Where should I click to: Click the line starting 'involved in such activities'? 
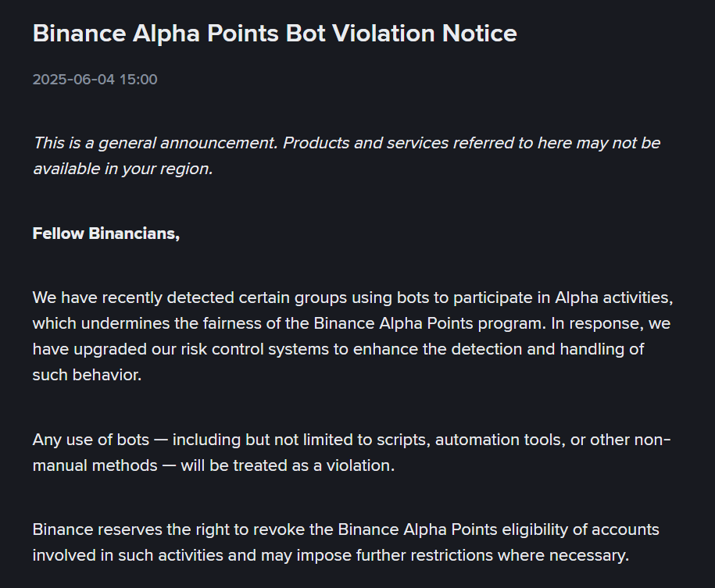click(330, 555)
